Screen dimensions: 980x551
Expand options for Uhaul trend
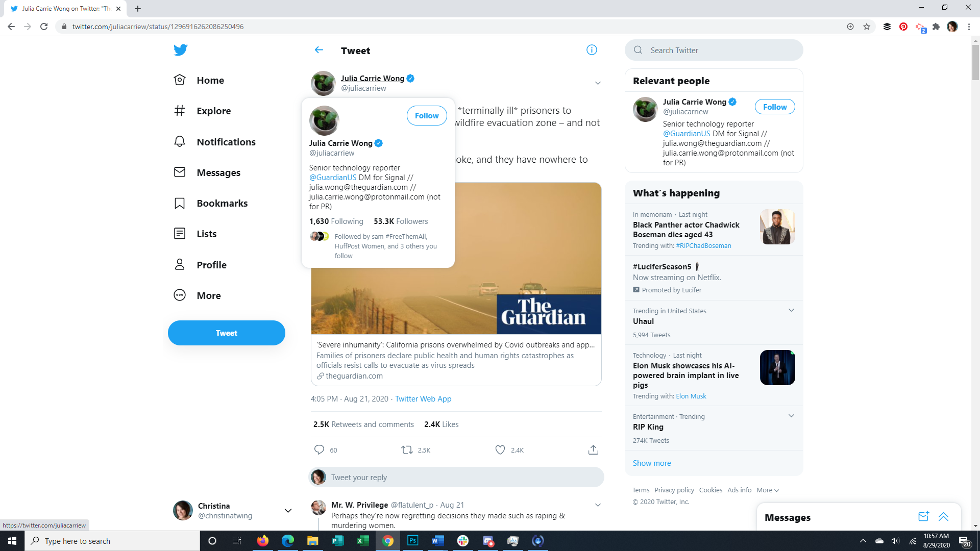(x=791, y=310)
